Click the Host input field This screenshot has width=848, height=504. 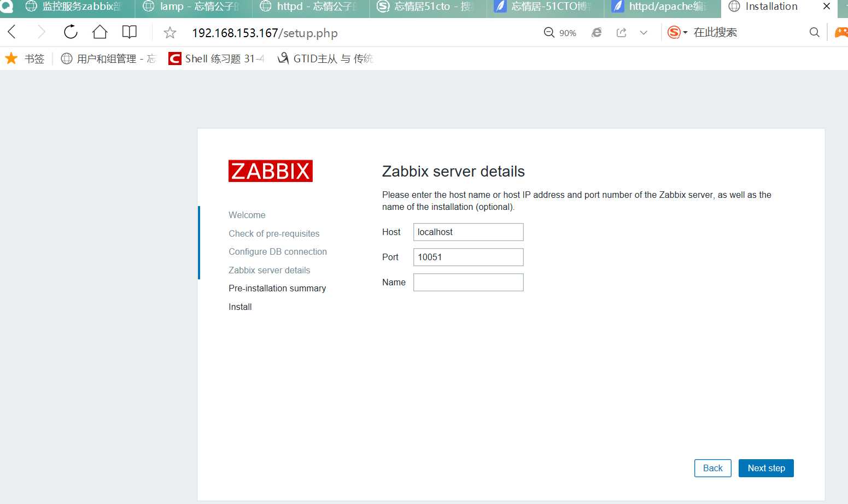point(468,232)
